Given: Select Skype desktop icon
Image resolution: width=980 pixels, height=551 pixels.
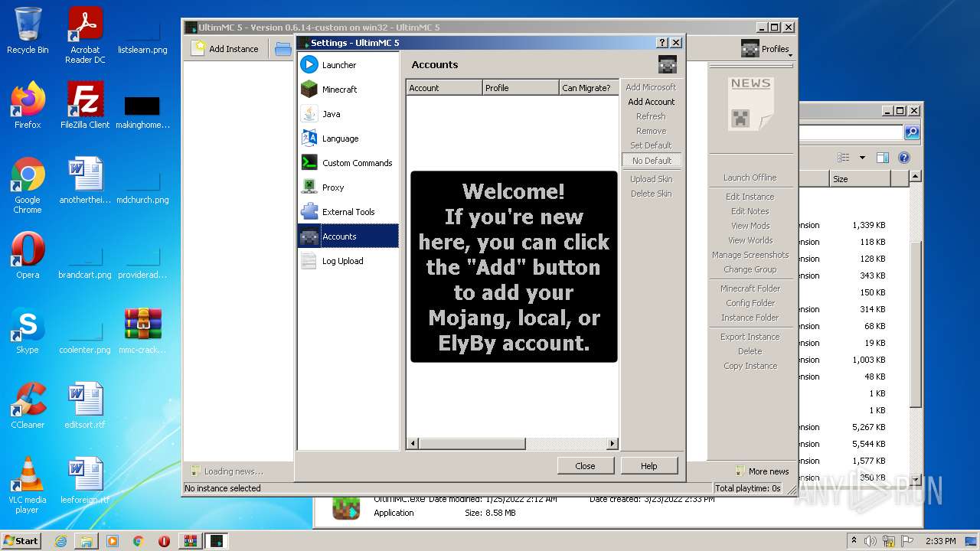Looking at the screenshot, I should point(28,331).
